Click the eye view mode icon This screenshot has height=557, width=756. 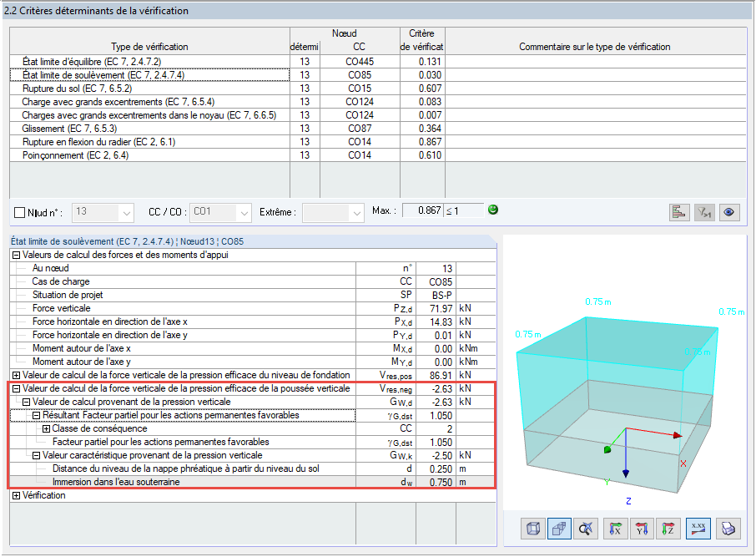[x=729, y=212]
